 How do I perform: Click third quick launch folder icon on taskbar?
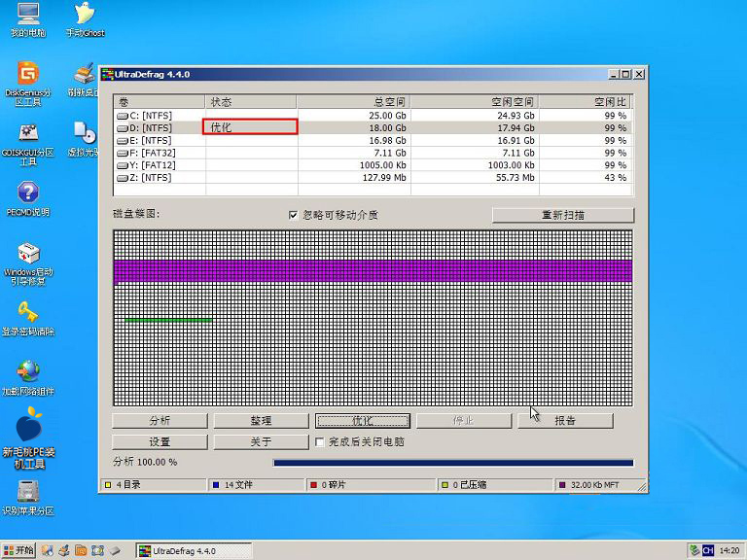[x=81, y=550]
